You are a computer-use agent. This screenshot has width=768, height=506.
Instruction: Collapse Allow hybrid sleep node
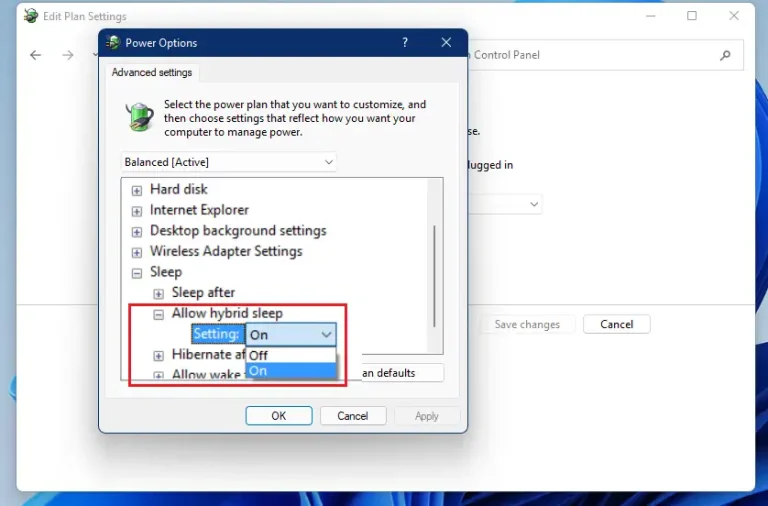coord(158,314)
